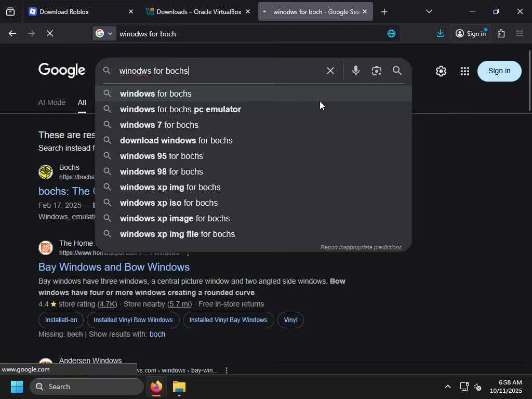Open the Google apps grid

click(465, 71)
